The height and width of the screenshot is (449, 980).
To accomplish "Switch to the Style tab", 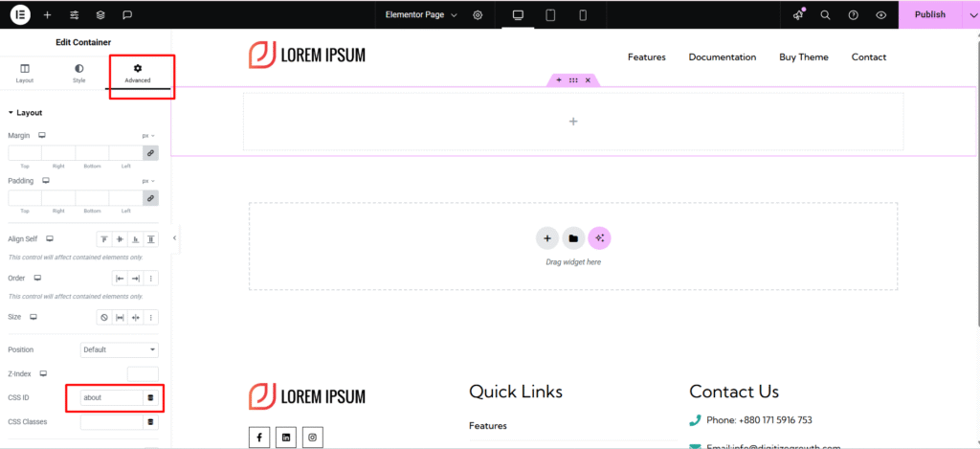I will 78,74.
